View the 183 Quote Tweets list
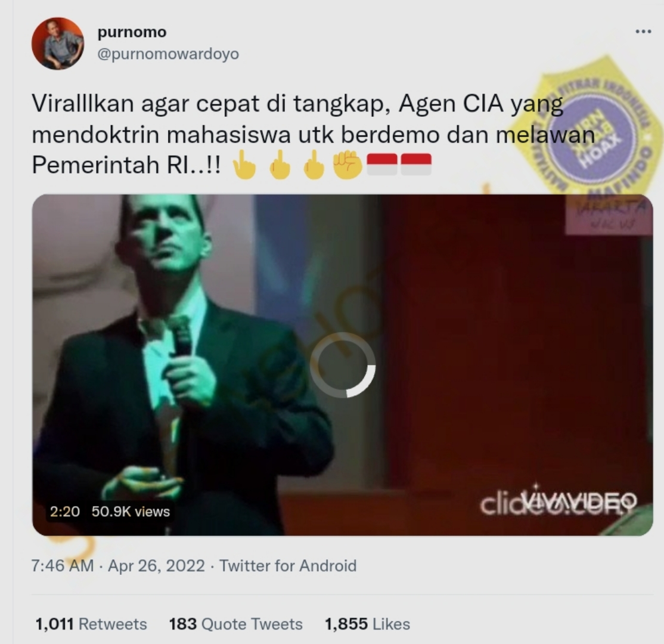 pyautogui.click(x=236, y=624)
